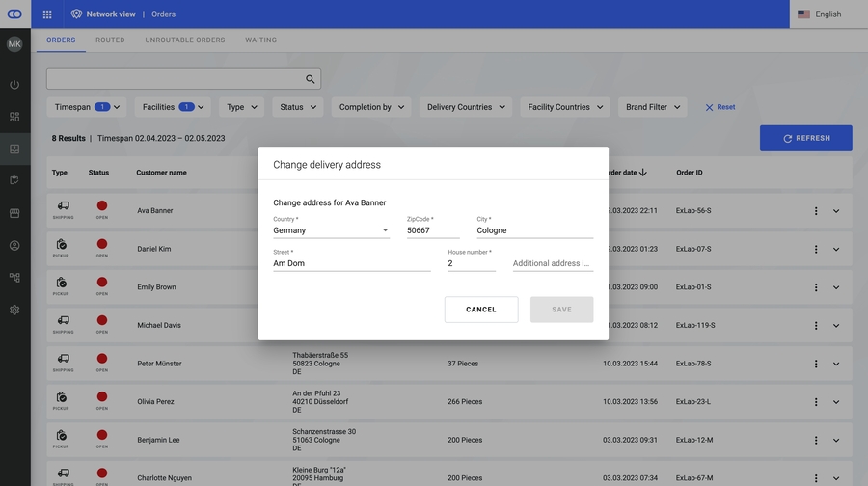Open the apps grid launcher icon
The width and height of the screenshot is (868, 486).
tap(47, 14)
